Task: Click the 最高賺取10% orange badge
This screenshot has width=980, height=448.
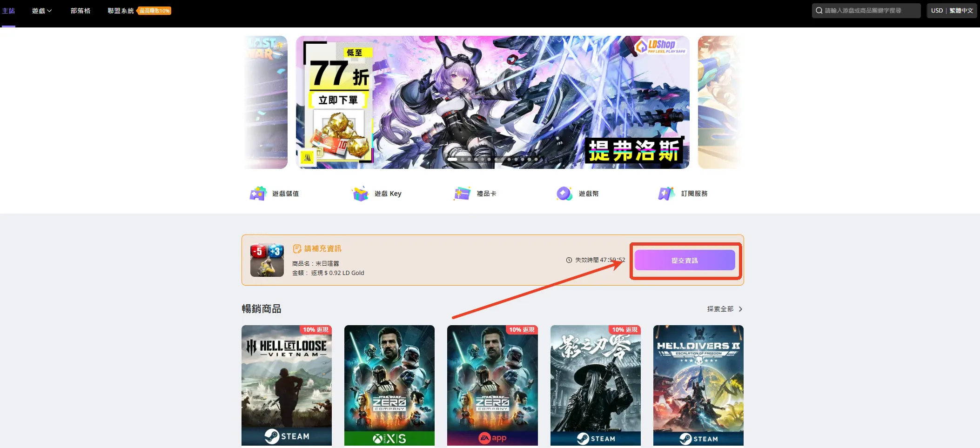Action: point(154,11)
